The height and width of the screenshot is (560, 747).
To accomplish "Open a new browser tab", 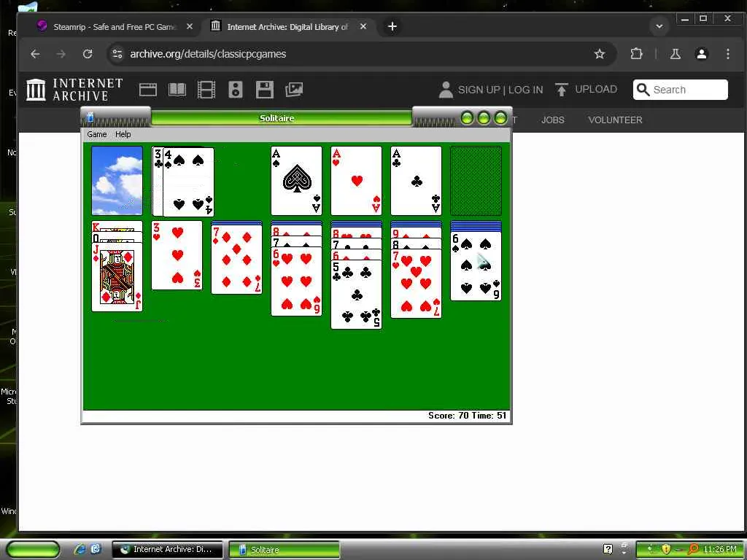I will pyautogui.click(x=392, y=27).
